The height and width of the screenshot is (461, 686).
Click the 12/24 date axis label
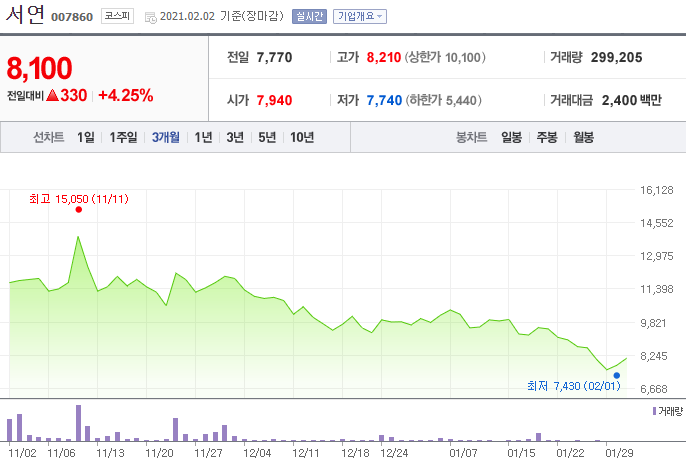pyautogui.click(x=394, y=453)
